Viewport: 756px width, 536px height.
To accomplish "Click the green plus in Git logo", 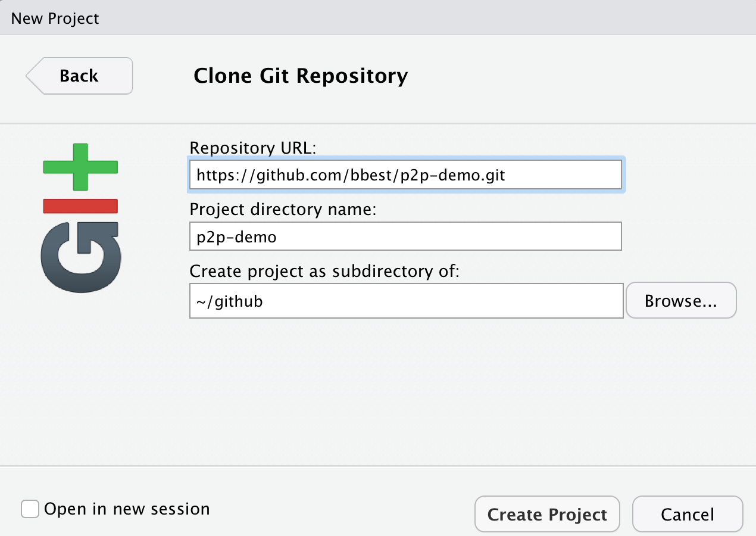I will pos(80,166).
